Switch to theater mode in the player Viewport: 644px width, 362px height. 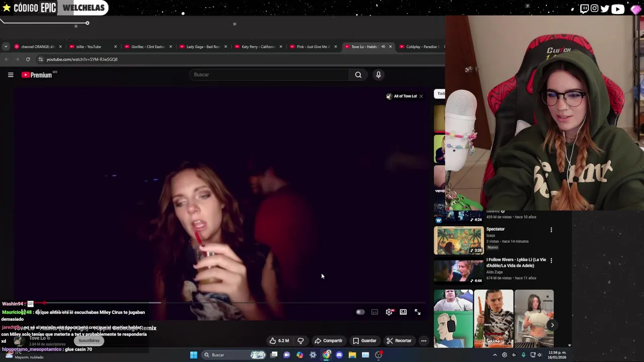(403, 312)
